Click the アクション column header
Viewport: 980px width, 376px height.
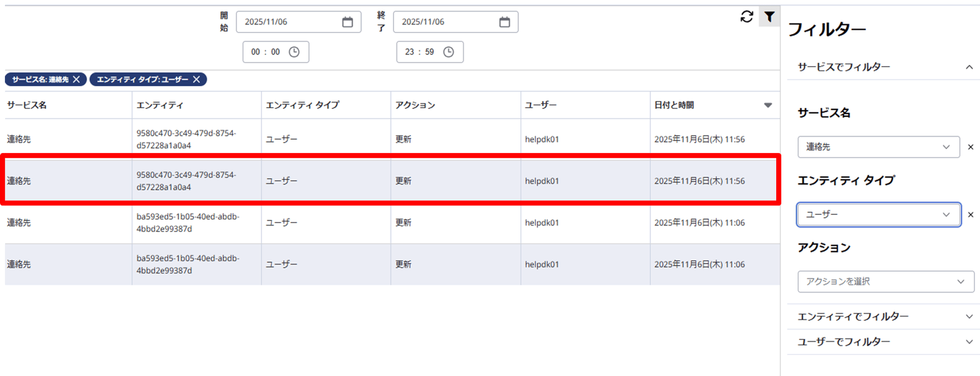[x=415, y=105]
